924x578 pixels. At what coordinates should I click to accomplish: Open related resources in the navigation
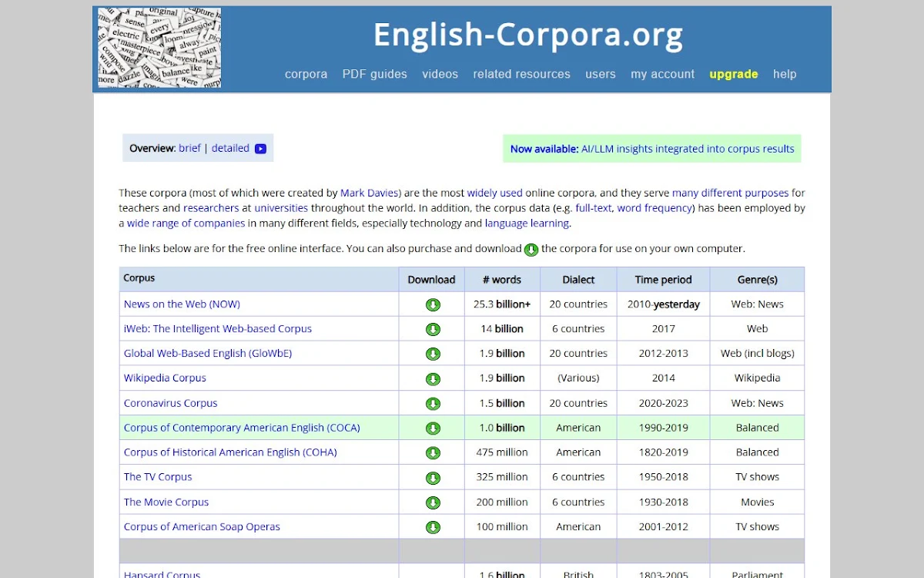point(521,74)
